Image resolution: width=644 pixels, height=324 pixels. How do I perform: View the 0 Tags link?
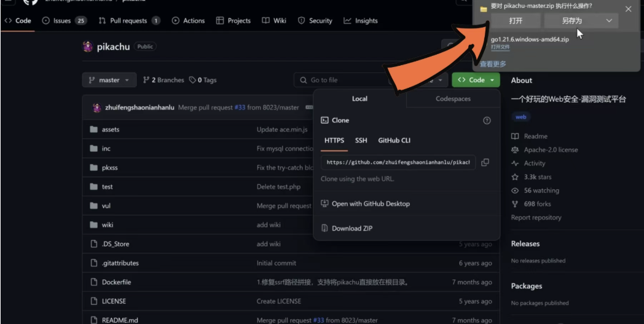tap(203, 80)
